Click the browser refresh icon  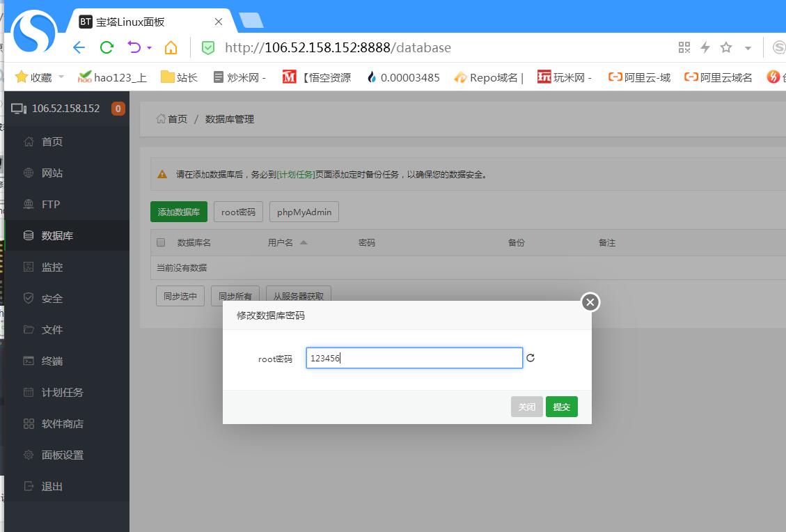(107, 47)
